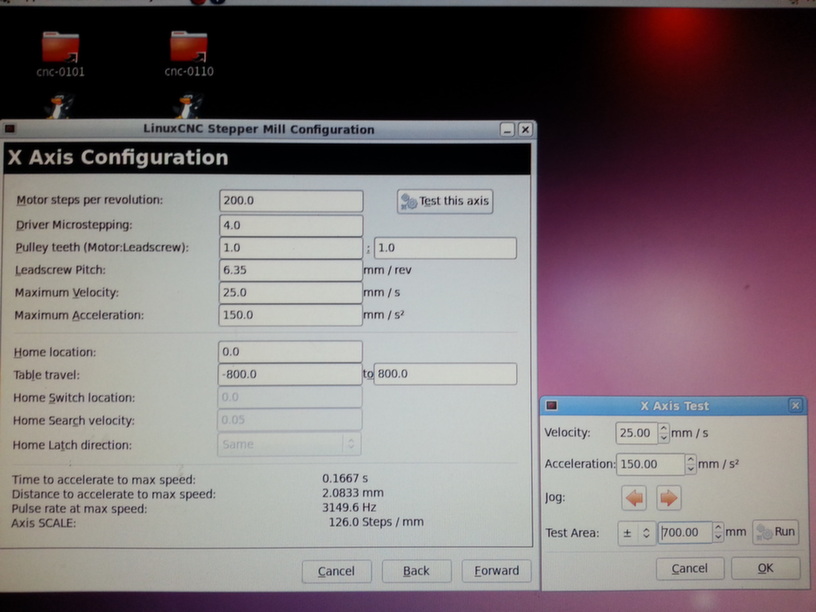Click the penguin icon below cnc-0110
The image size is (816, 612).
[x=188, y=106]
